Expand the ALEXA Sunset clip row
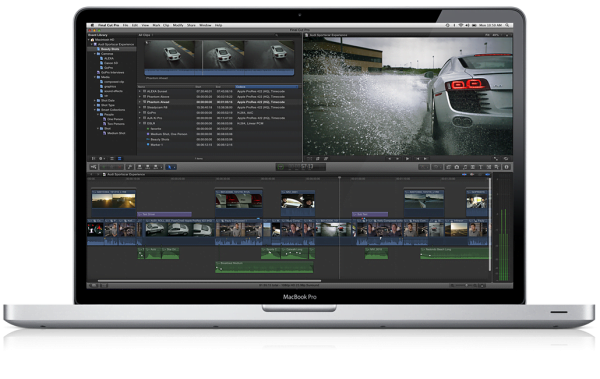 pos(140,91)
